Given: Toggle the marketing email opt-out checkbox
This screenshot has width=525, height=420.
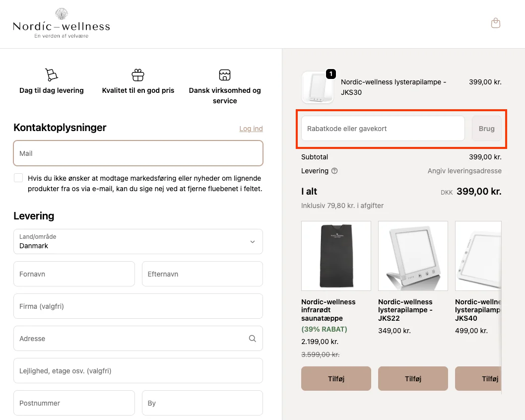Looking at the screenshot, I should [19, 178].
